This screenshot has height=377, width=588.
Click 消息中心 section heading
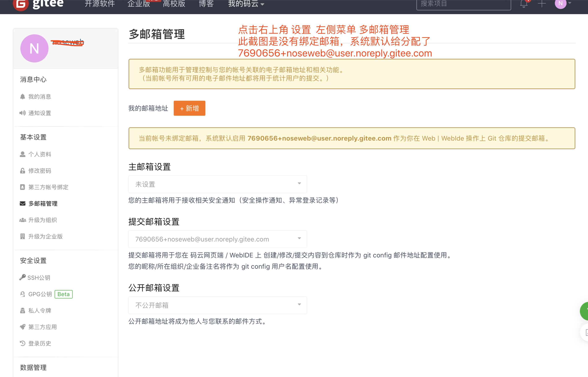coord(33,79)
